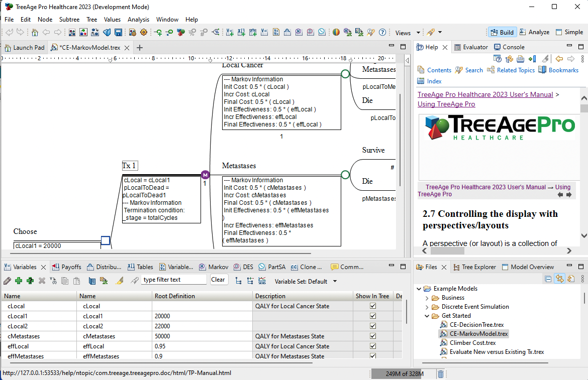The width and height of the screenshot is (588, 380).
Task: Click the blue open-book icon in toolbar
Action: click(x=107, y=33)
